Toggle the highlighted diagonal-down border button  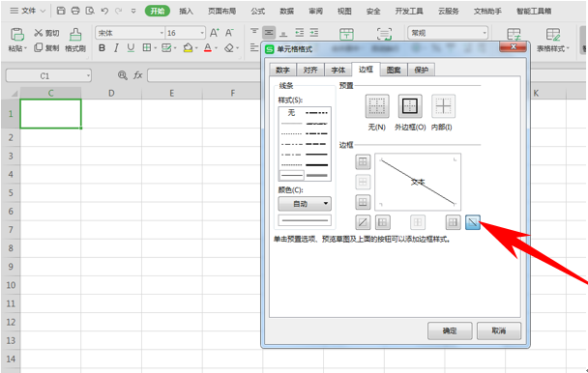473,222
